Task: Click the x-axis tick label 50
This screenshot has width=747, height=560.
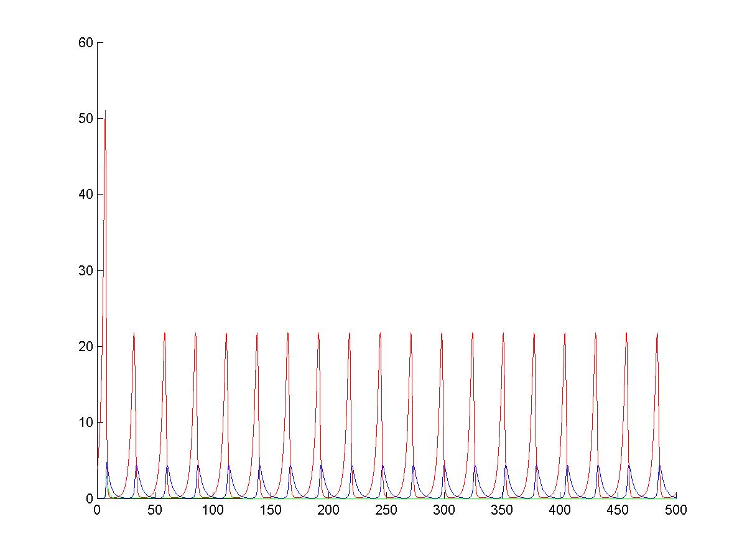Action: pos(155,510)
